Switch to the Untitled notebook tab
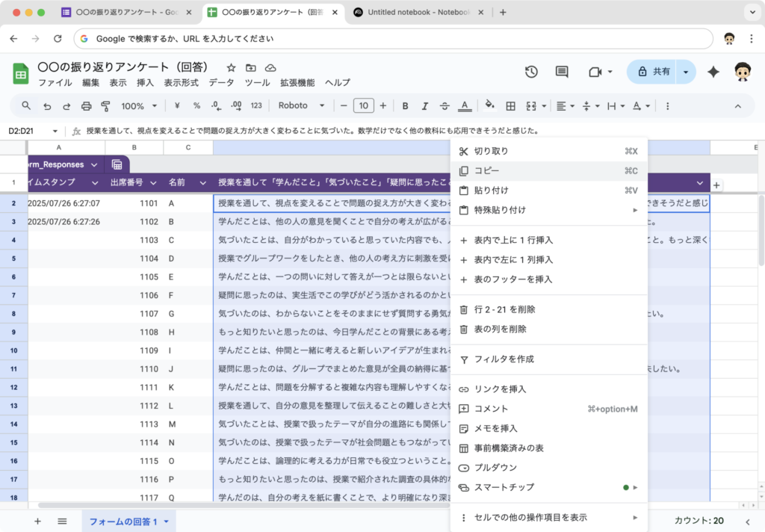The width and height of the screenshot is (765, 532). 418,12
